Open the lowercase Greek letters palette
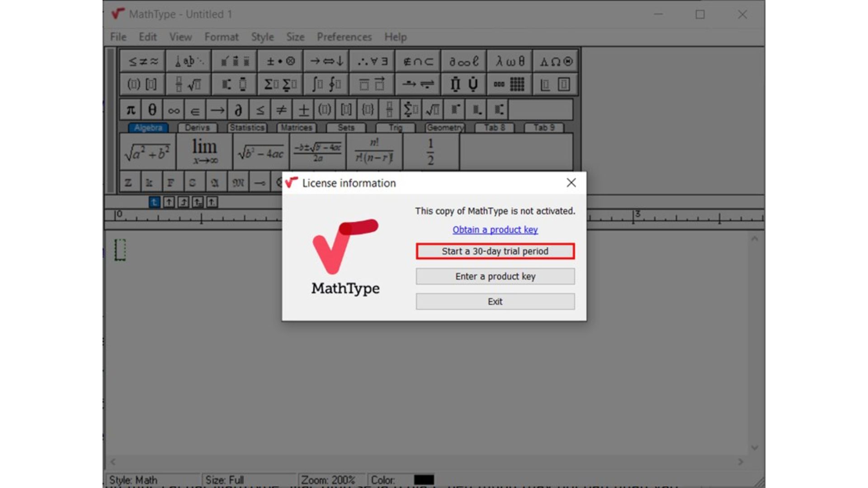 [x=509, y=61]
